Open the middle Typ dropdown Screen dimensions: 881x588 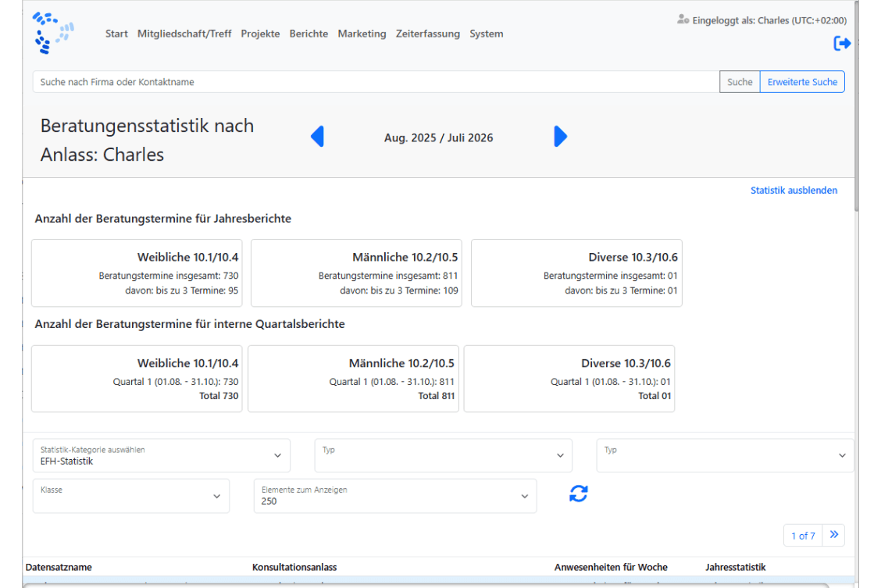pos(444,455)
